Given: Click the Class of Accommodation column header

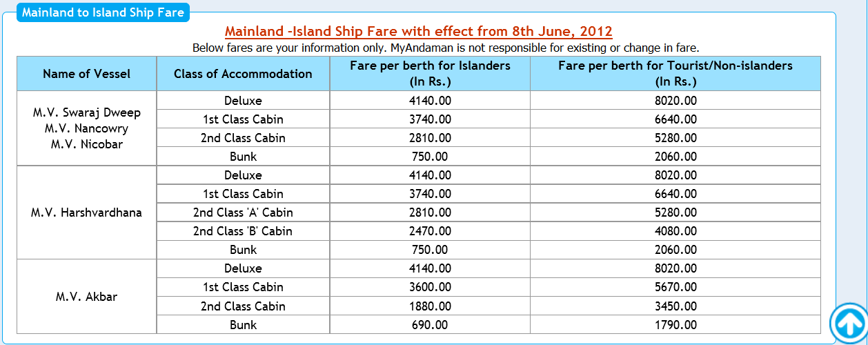Looking at the screenshot, I should (x=243, y=74).
